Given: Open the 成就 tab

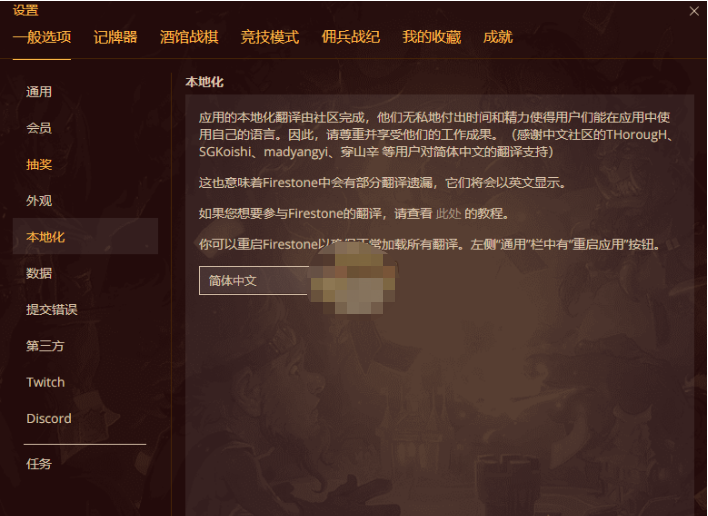Looking at the screenshot, I should 498,37.
